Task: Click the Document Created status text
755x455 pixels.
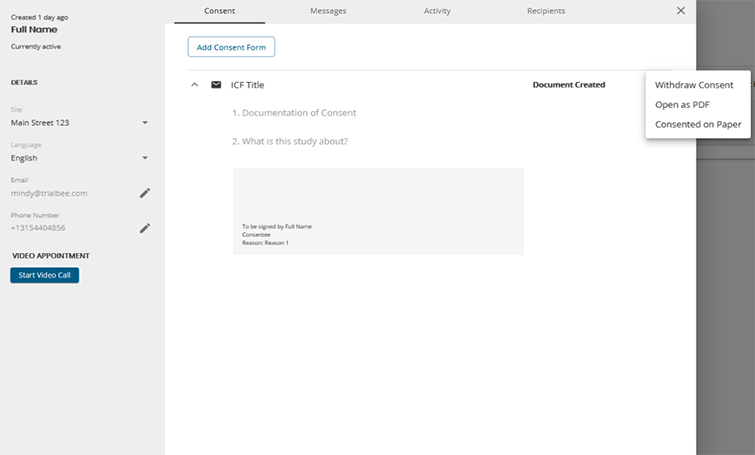Action: click(569, 85)
